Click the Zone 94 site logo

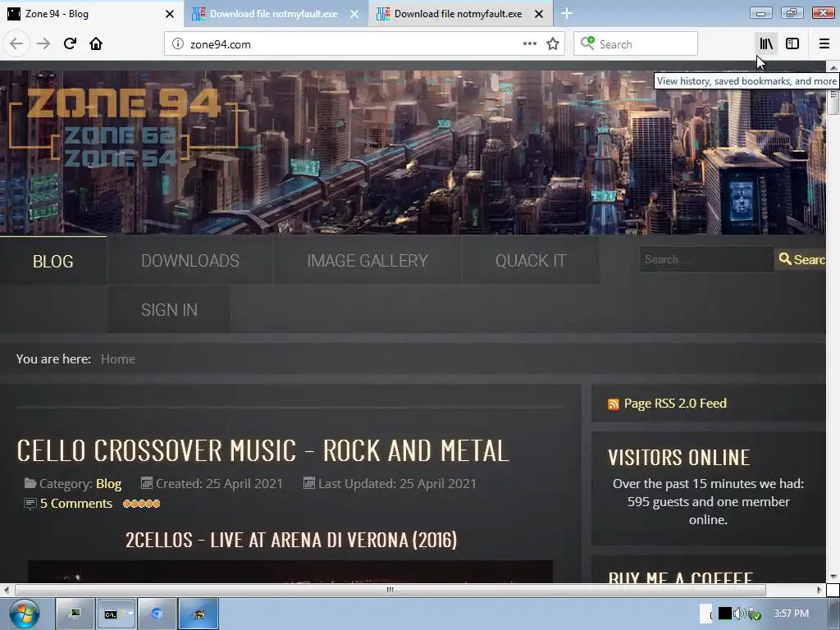125,126
